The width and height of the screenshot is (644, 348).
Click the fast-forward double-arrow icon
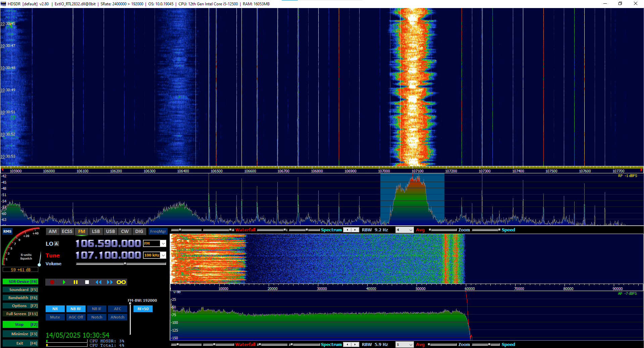coord(110,282)
